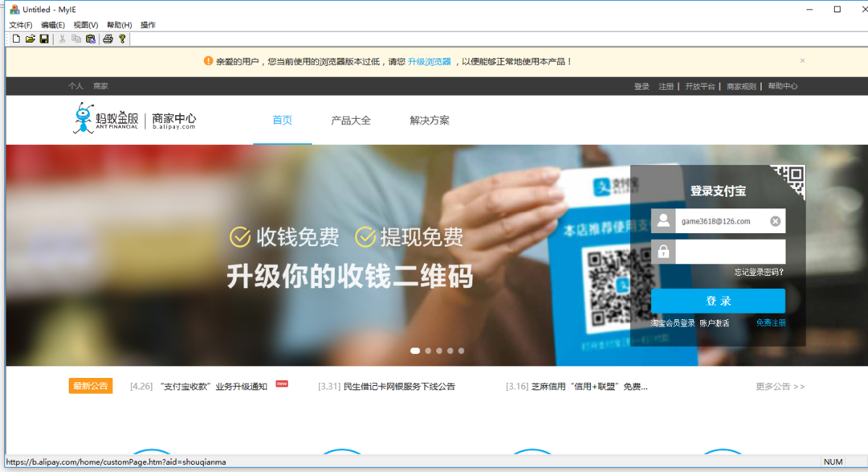This screenshot has height=472, width=868.
Task: Select the second carousel indicator dot
Action: pyautogui.click(x=428, y=350)
